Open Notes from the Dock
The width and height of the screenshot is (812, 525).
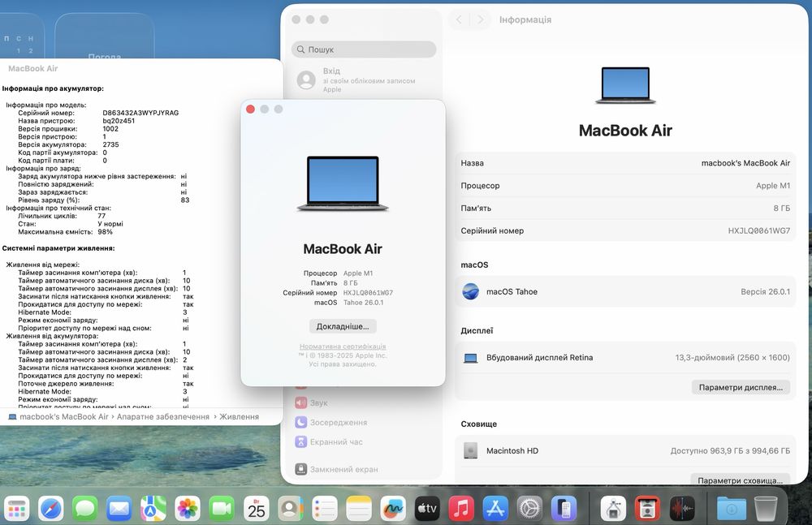tap(359, 509)
